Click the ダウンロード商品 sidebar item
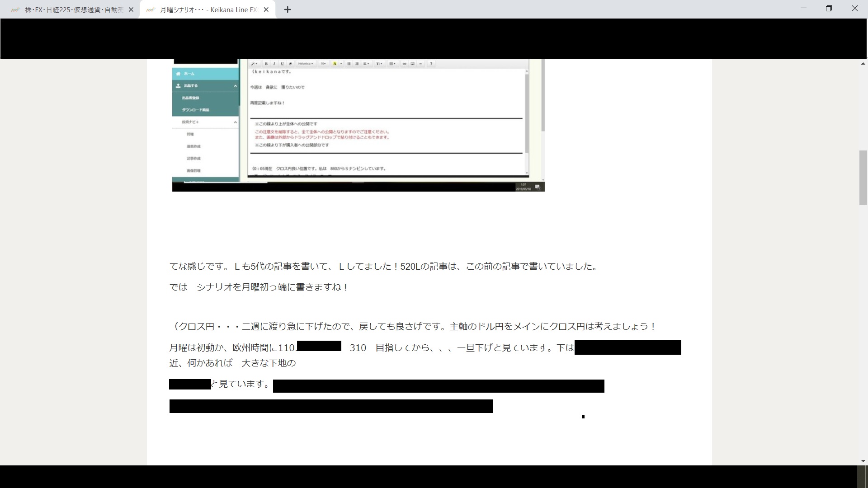 pos(195,110)
